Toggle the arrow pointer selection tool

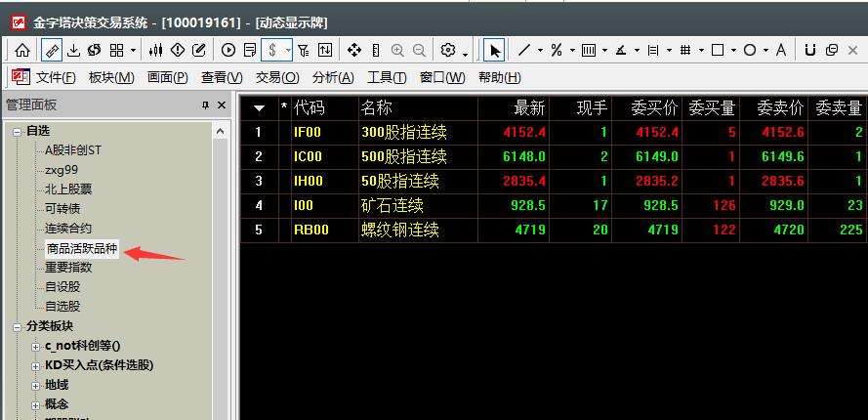pyautogui.click(x=494, y=51)
